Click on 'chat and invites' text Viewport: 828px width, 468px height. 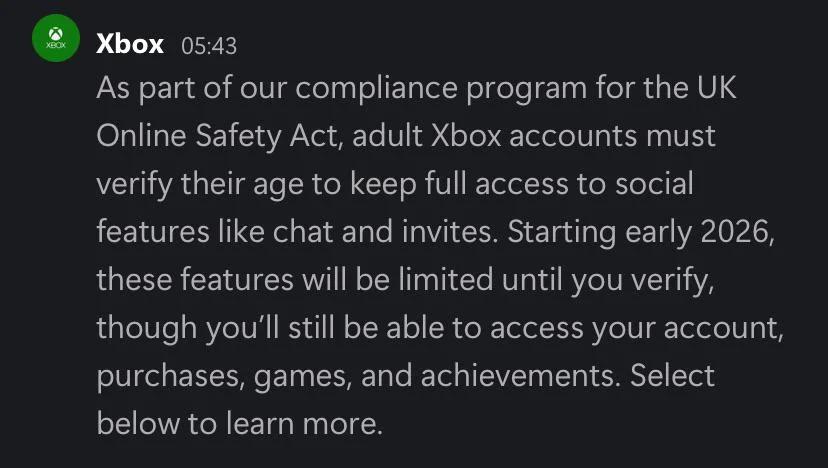385,232
